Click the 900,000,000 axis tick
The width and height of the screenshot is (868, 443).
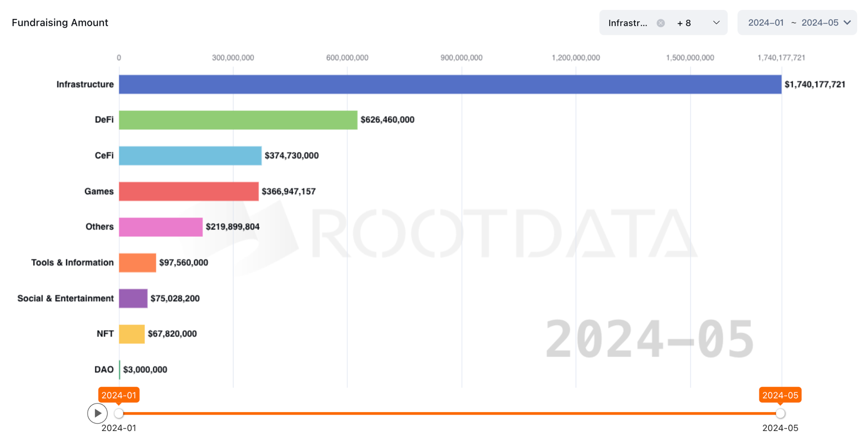point(461,58)
